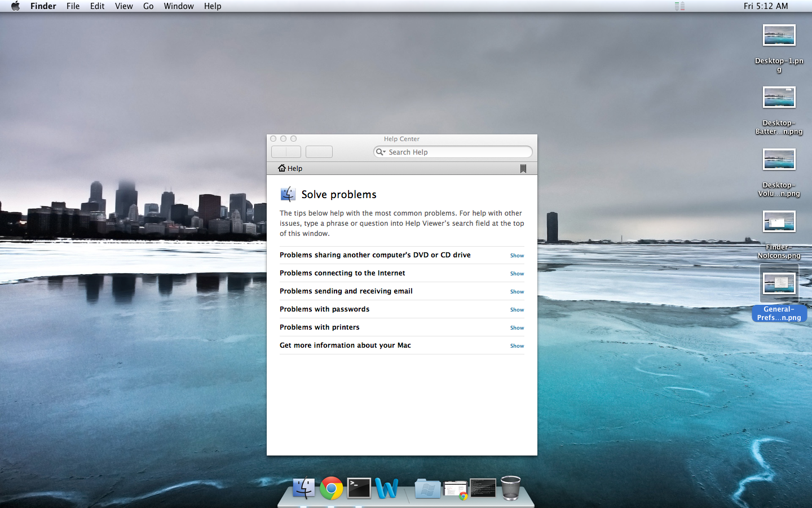The width and height of the screenshot is (812, 508).
Task: Open the Apple menu
Action: 15,6
